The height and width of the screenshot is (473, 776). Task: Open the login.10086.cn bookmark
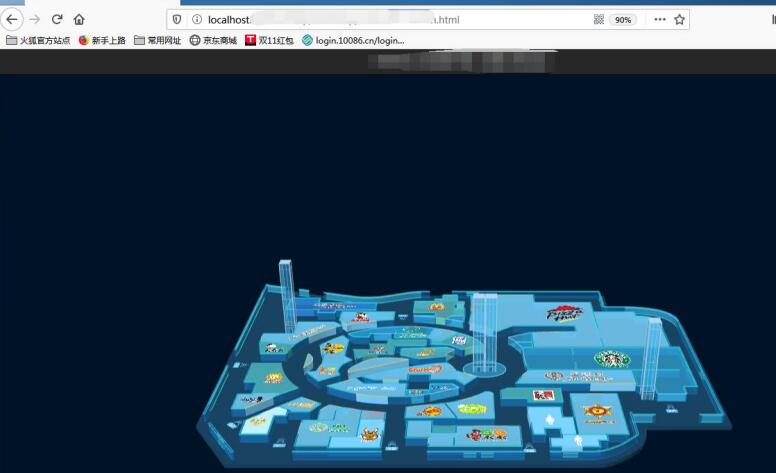353,40
